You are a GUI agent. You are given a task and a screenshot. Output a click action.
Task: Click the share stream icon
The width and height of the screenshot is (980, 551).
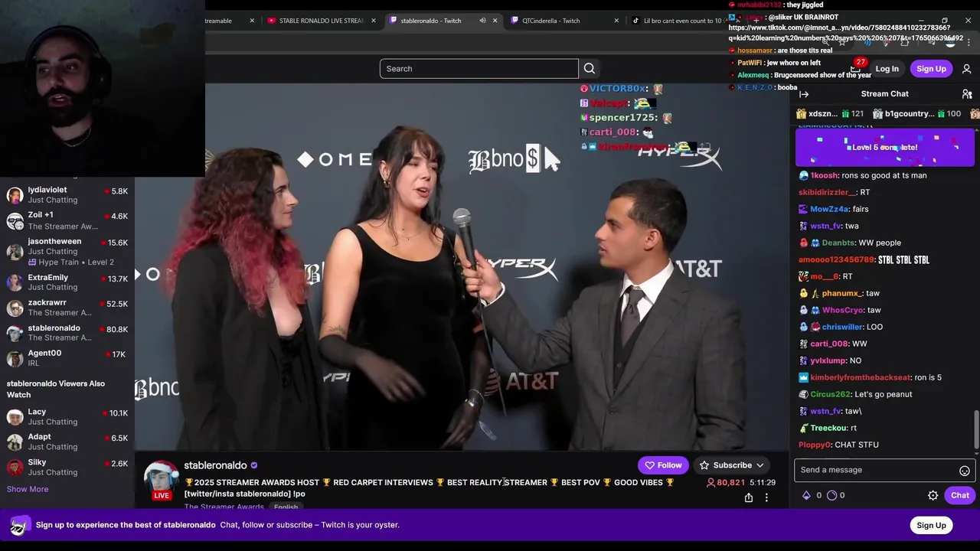(749, 497)
